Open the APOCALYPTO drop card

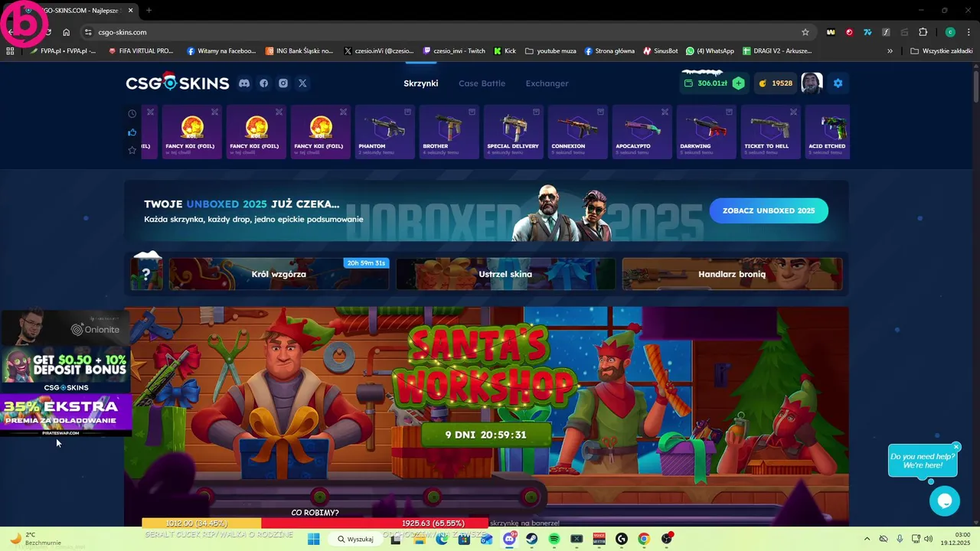tap(641, 132)
